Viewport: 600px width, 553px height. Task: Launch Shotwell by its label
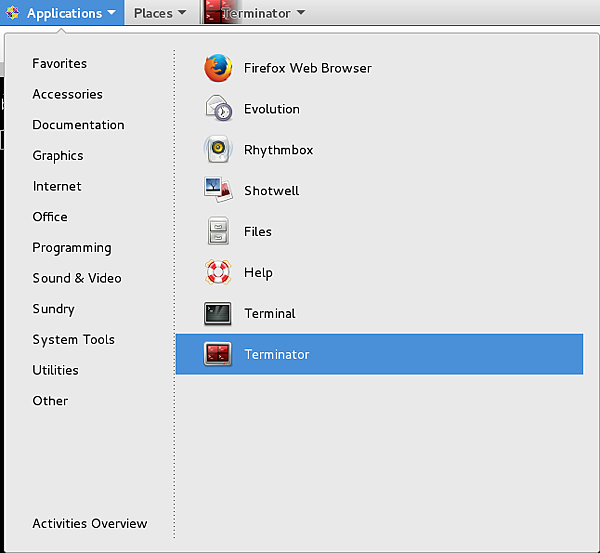pyautogui.click(x=272, y=191)
